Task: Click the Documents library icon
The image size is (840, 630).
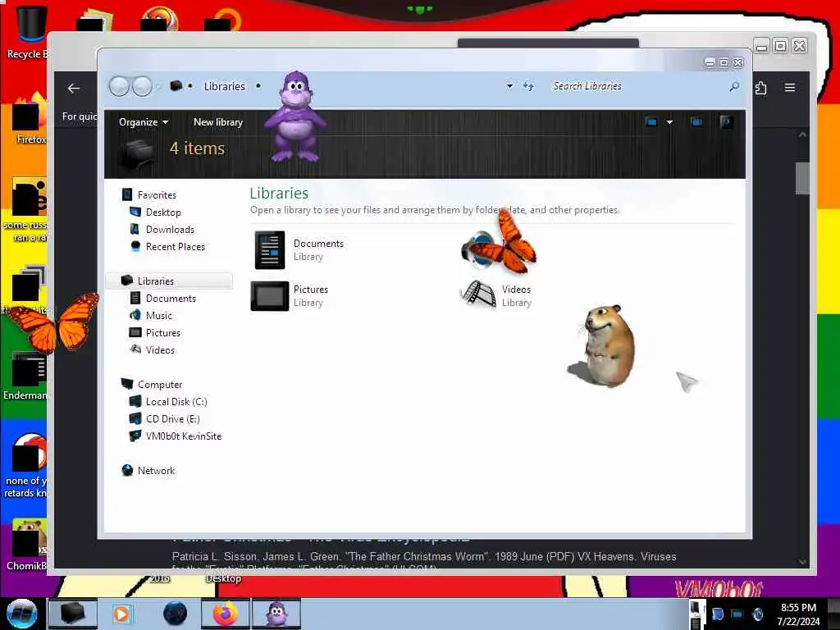Action: click(269, 249)
